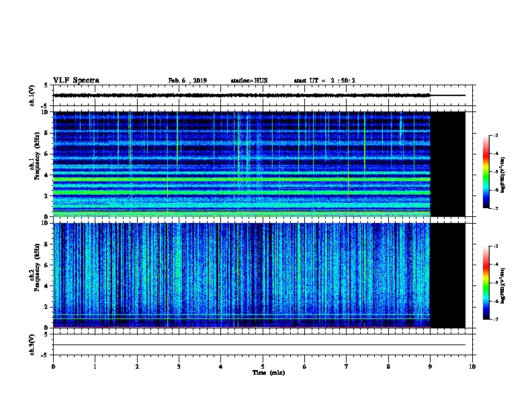Screen dimensions: 532x411
Task: Click the black no-data block in ch.1 spectrogram
Action: [448, 164]
